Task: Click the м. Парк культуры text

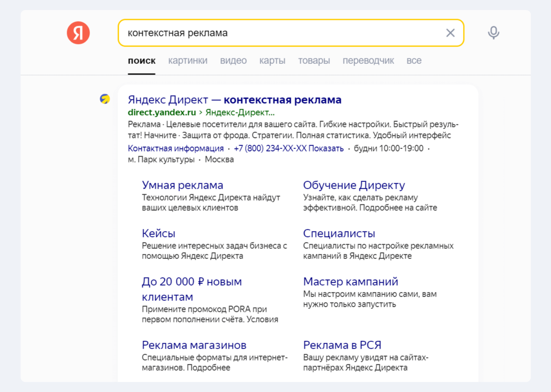Action: click(161, 160)
